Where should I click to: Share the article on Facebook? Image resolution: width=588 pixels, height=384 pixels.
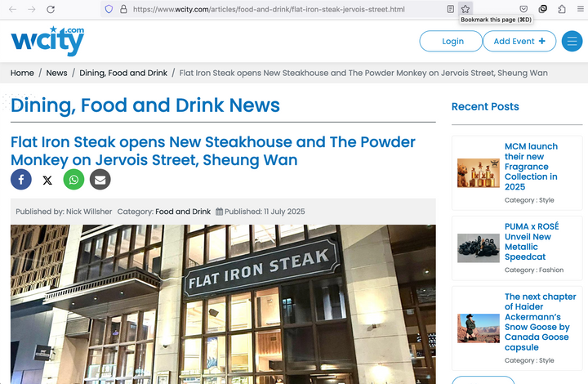[x=21, y=180]
